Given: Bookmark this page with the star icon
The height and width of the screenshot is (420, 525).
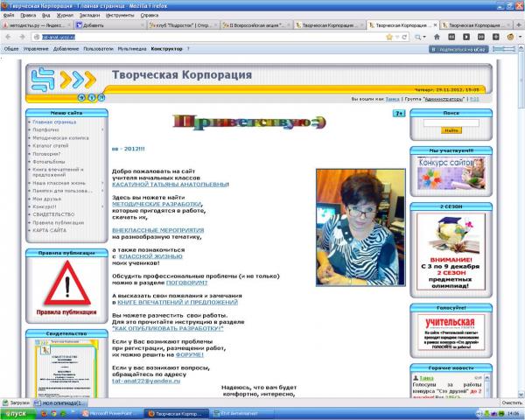Looking at the screenshot, I should tap(389, 37).
